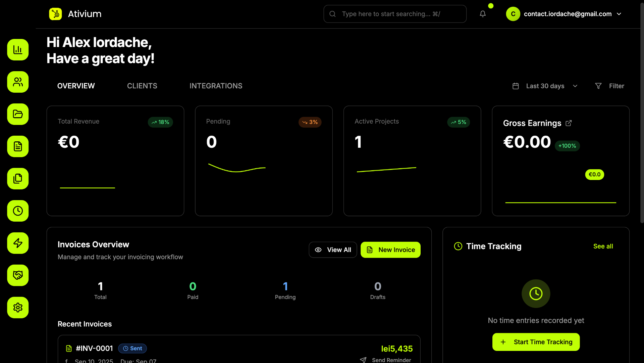Open the lightning bolt sidebar icon
644x363 pixels.
click(18, 243)
